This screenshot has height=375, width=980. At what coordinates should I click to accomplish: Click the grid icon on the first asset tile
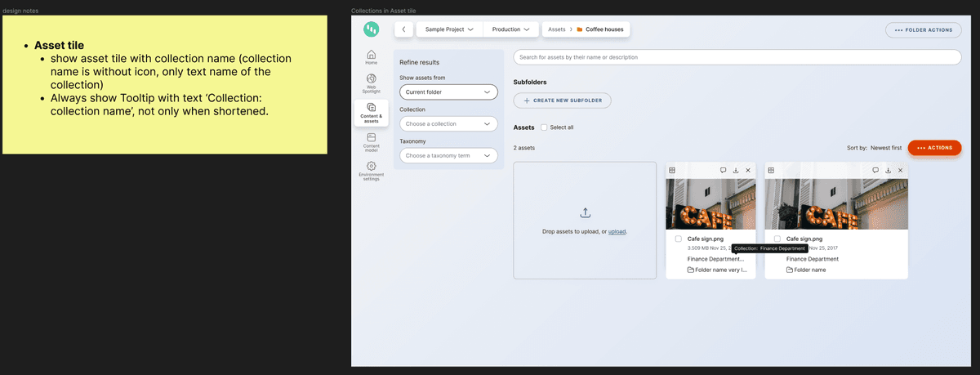(672, 170)
